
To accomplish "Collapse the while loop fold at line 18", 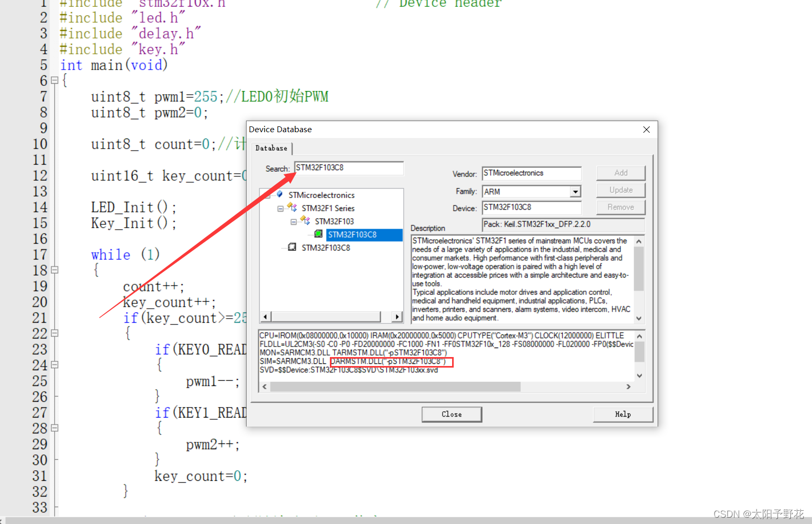I will pyautogui.click(x=54, y=270).
